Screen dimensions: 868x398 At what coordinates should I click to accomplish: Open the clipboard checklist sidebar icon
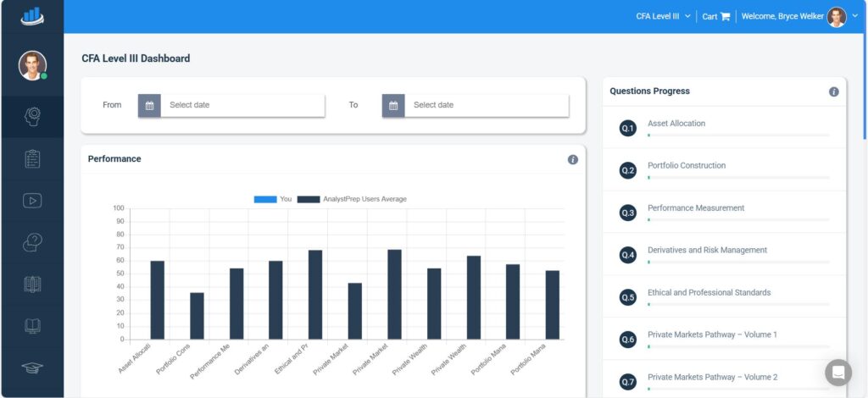[32, 158]
